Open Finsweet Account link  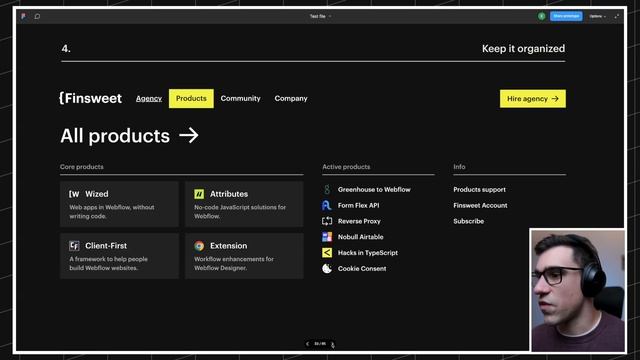[480, 205]
